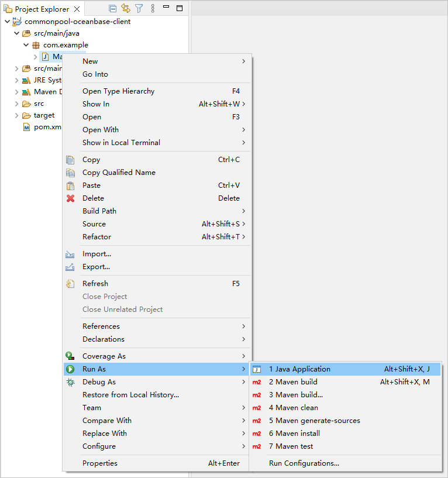The width and height of the screenshot is (448, 478).
Task: Collapse the commonpool-oceanbase-client project node
Action: point(7,22)
